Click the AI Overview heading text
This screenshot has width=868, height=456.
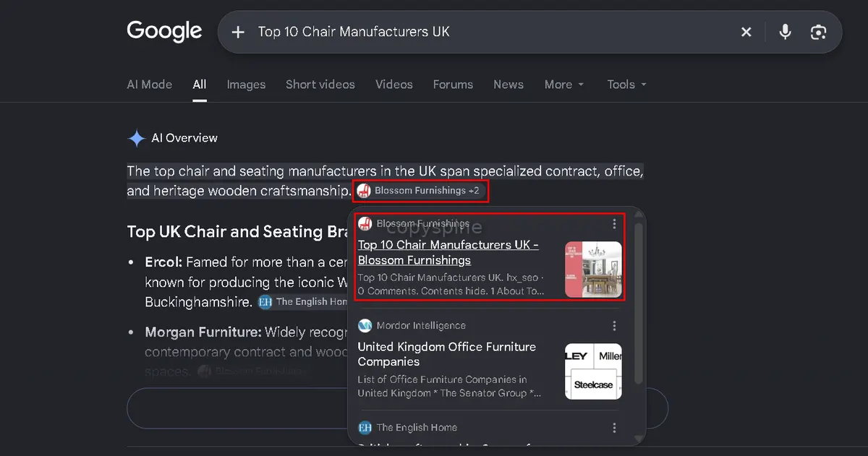(x=184, y=138)
